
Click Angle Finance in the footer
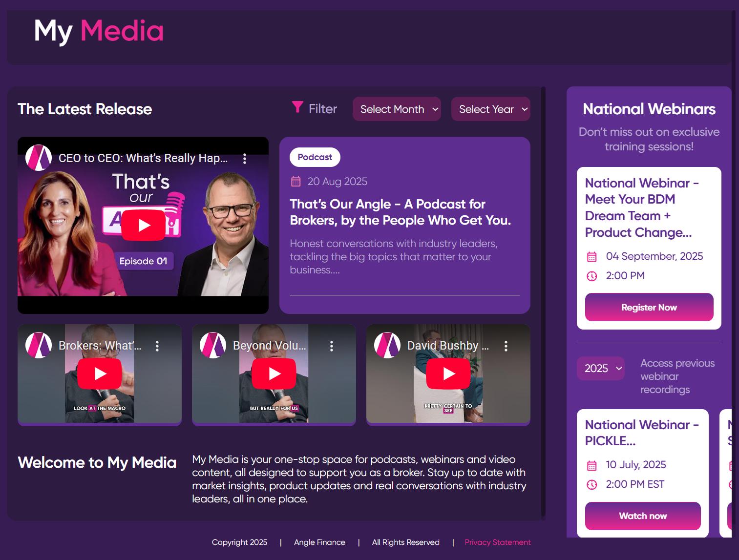319,542
